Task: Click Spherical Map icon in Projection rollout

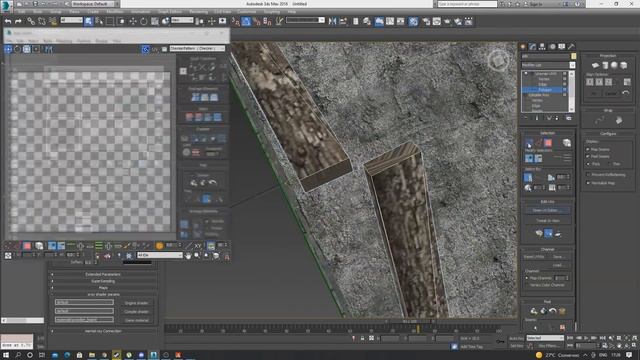Action: click(x=614, y=65)
